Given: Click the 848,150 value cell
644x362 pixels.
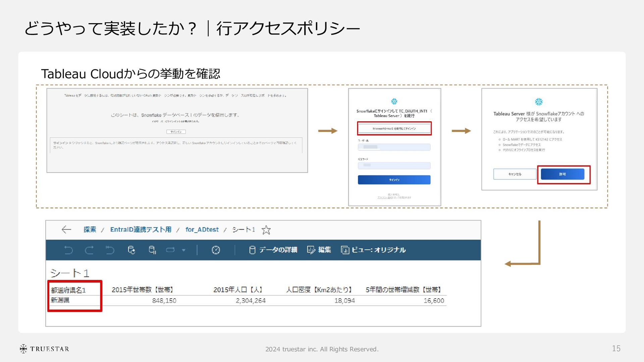Looking at the screenshot, I should pyautogui.click(x=164, y=301).
